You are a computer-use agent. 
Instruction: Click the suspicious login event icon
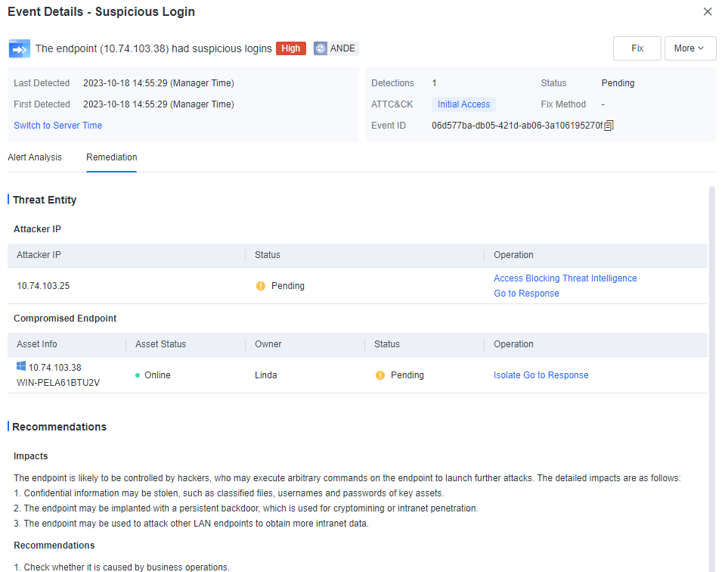click(x=20, y=48)
